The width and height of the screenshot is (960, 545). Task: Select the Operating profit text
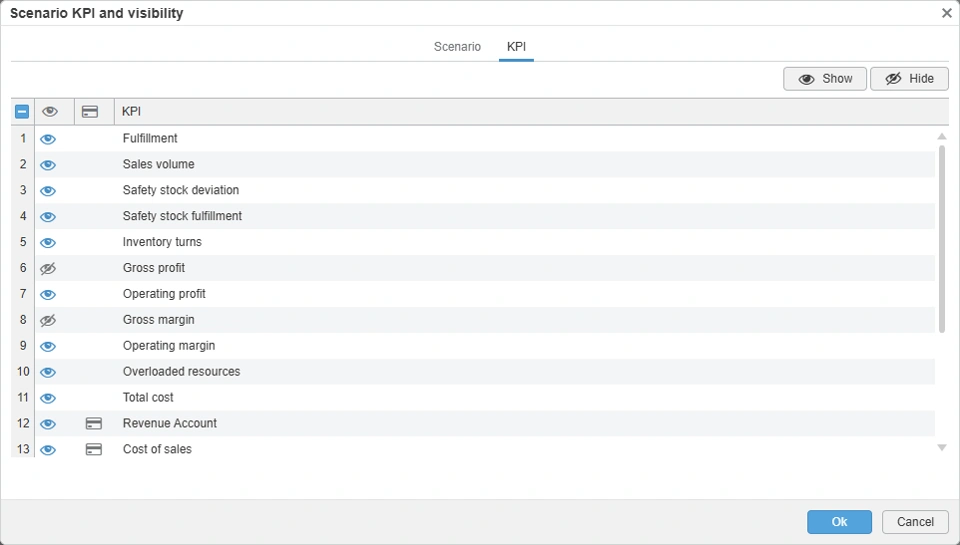[x=164, y=294]
